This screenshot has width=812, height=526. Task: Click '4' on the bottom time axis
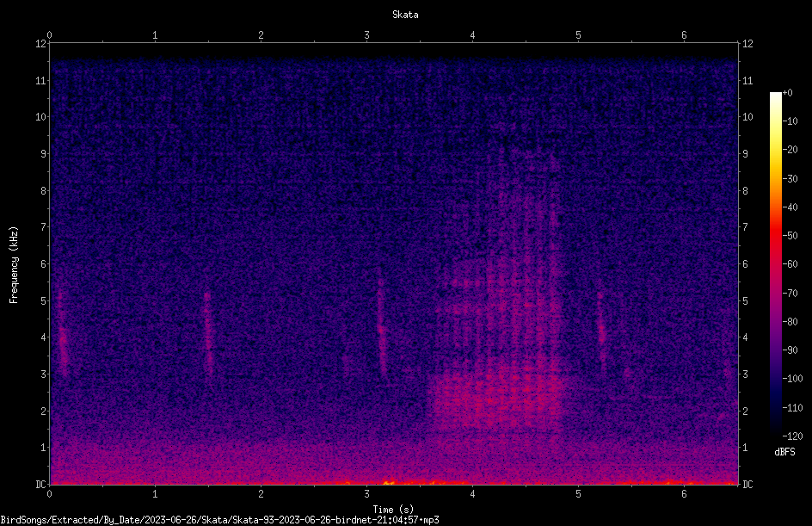(x=472, y=494)
